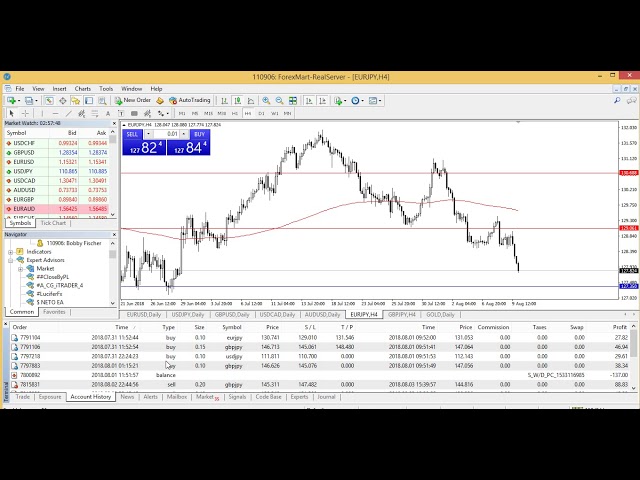Click the SELL button on the chart
The height and width of the screenshot is (480, 640).
click(132, 134)
